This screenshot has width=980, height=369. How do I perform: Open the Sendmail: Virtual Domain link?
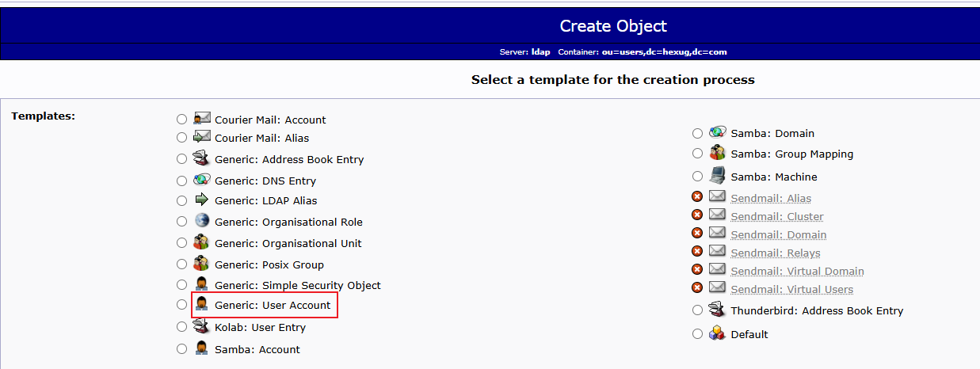coord(797,271)
